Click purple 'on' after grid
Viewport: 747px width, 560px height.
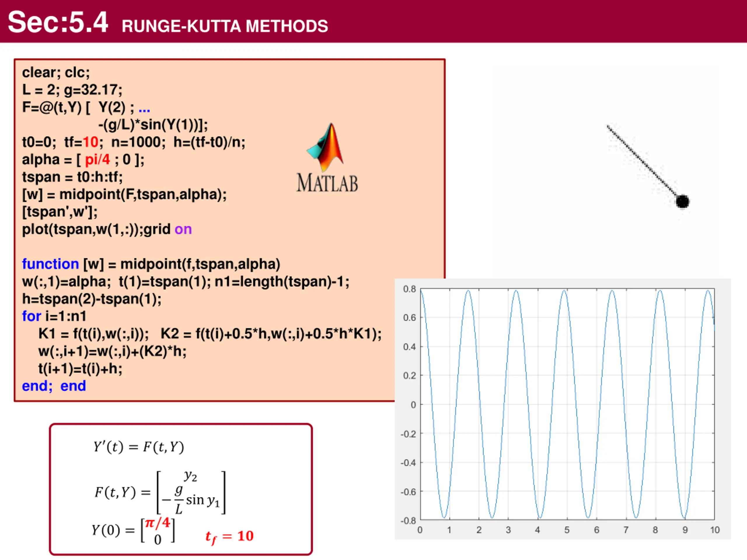[183, 230]
